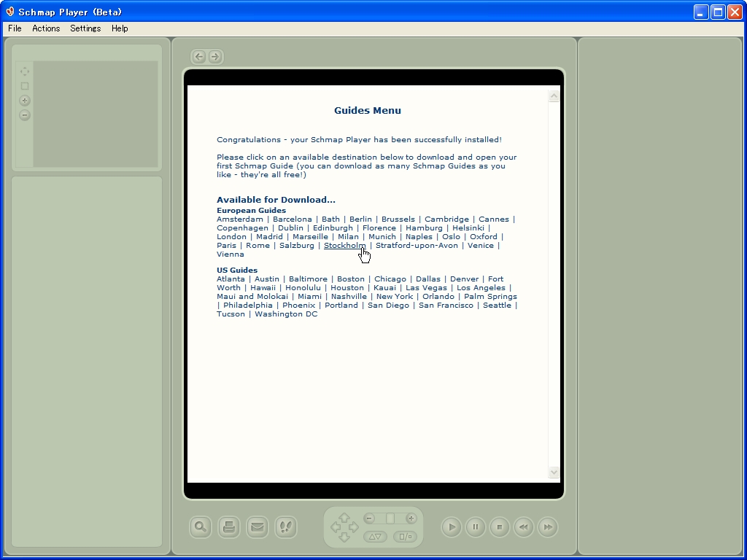Click the Boston guide link
The image size is (747, 560).
point(351,279)
